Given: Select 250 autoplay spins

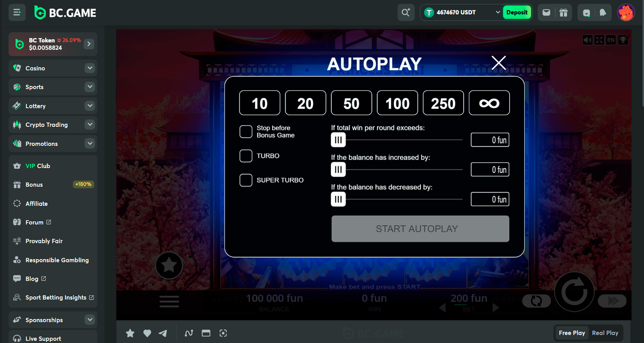Looking at the screenshot, I should (444, 103).
